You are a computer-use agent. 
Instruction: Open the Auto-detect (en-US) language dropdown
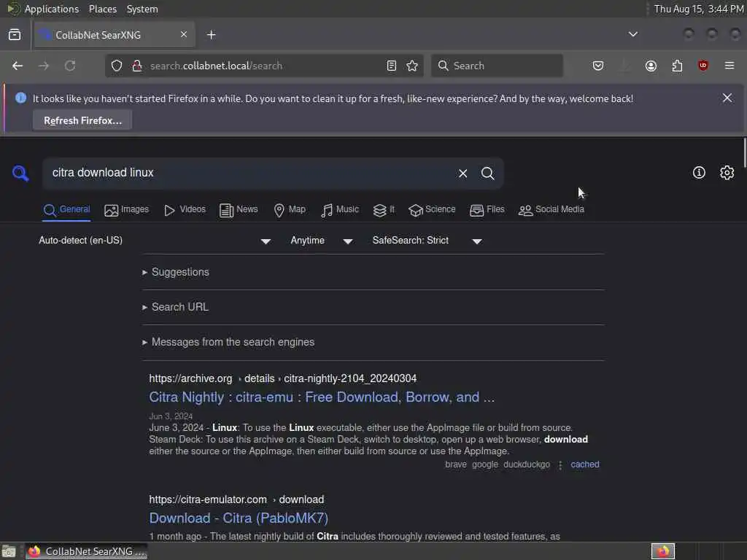click(155, 241)
